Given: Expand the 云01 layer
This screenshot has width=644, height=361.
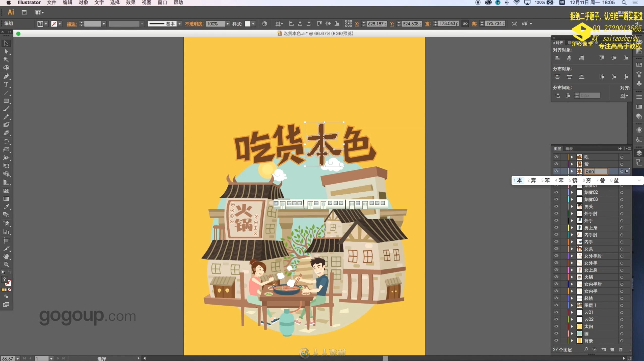Looking at the screenshot, I should (x=572, y=312).
